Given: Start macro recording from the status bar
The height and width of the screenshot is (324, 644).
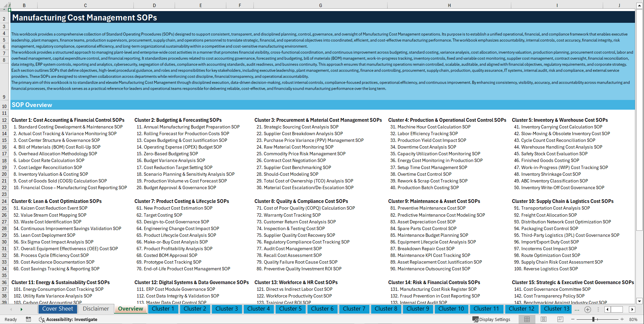Looking at the screenshot, I should tap(28, 319).
